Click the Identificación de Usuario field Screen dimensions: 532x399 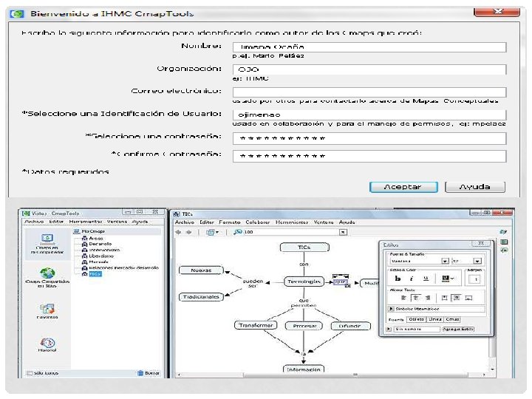click(x=369, y=115)
